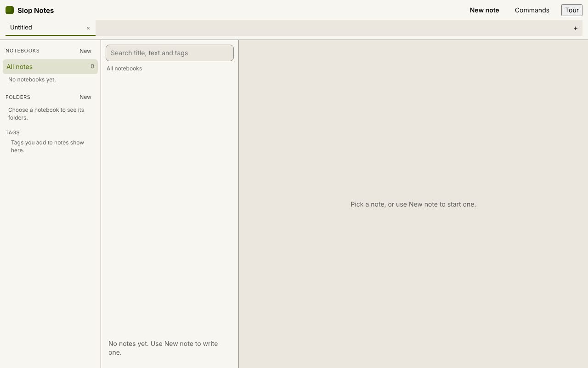Add a new tab with the plus button
This screenshot has width=588, height=368.
click(575, 28)
